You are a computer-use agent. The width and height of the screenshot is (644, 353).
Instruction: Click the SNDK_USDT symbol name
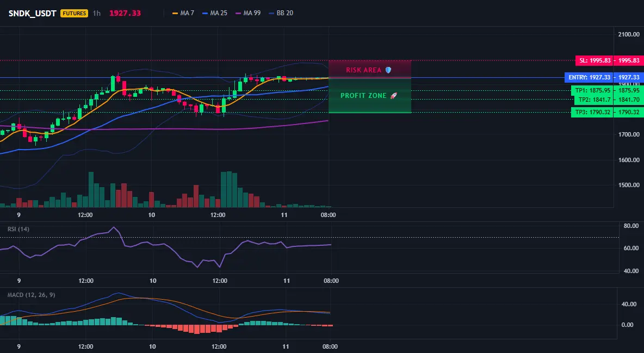click(33, 13)
